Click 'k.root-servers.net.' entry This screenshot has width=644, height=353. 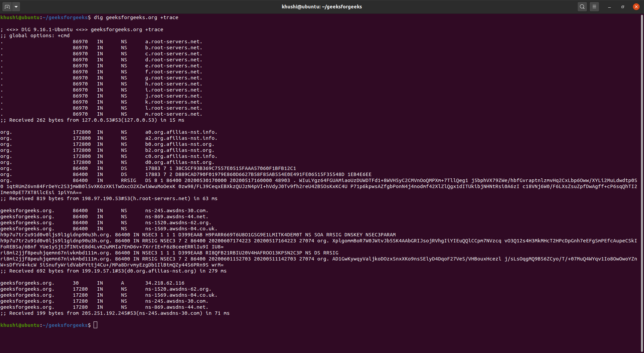coord(173,102)
